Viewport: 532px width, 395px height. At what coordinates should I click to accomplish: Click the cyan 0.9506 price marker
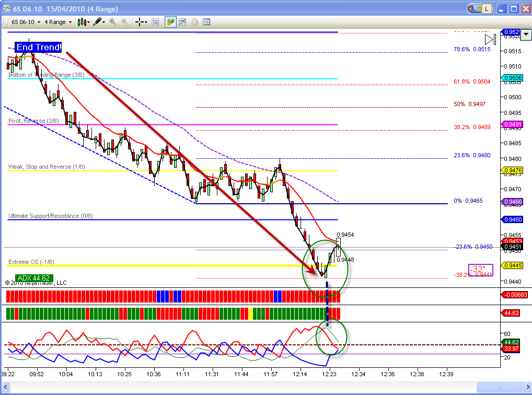click(512, 78)
